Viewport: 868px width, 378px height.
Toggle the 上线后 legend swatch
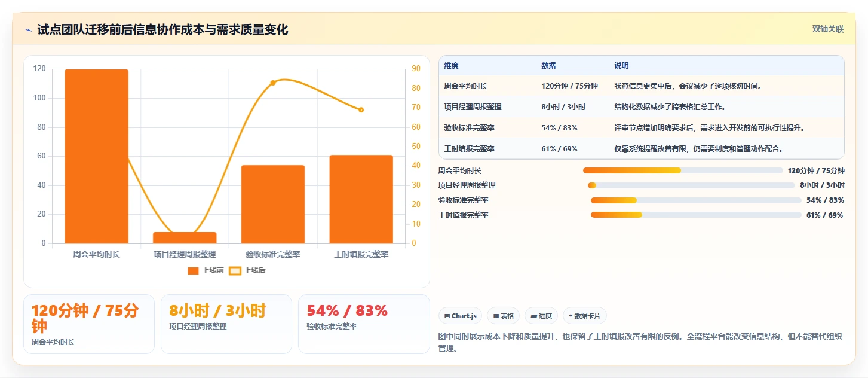pos(235,270)
